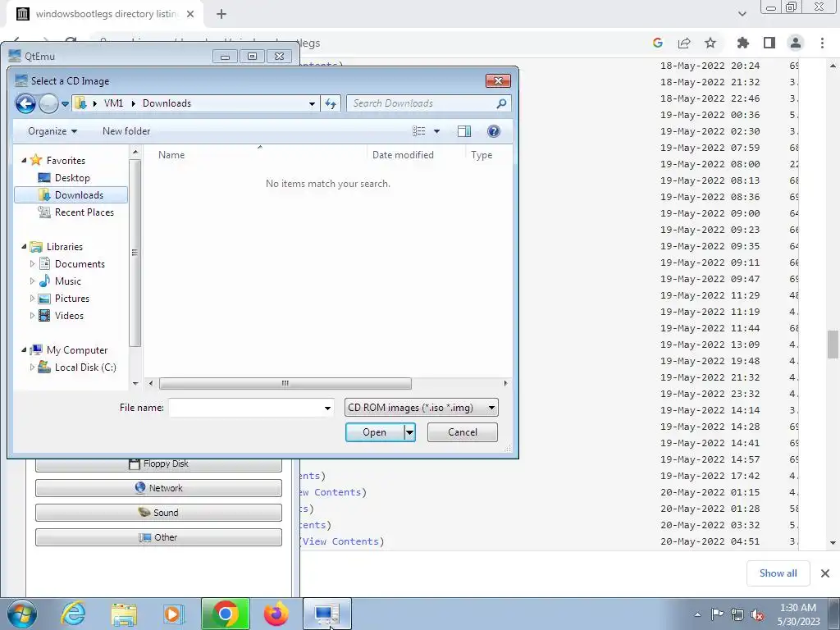Change the file view layout icon

pyautogui.click(x=419, y=131)
